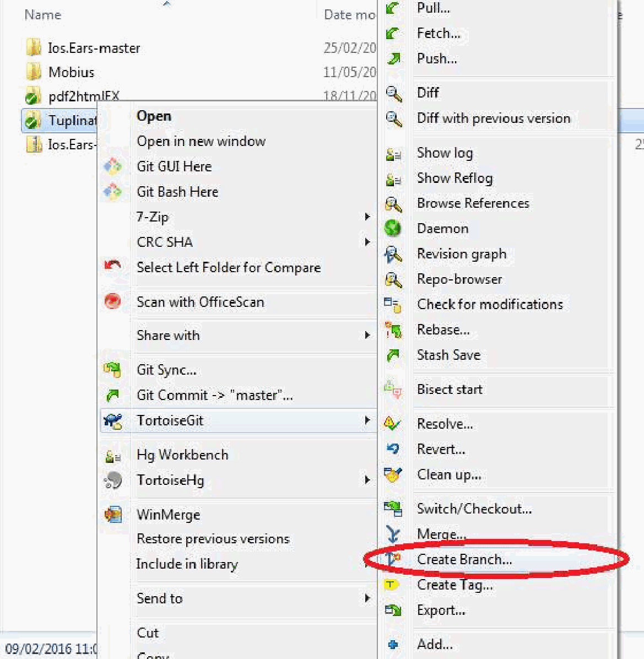
Task: Select Left Folder for Compare
Action: (229, 268)
